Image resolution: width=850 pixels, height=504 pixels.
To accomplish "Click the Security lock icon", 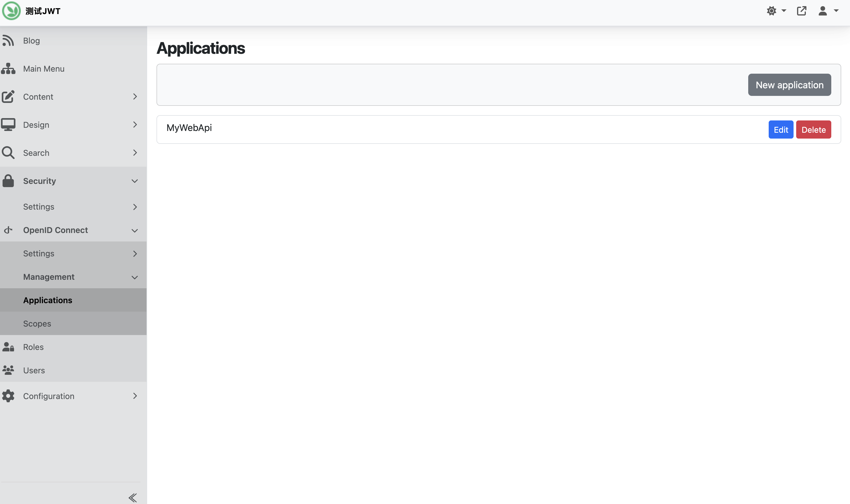I will point(8,181).
